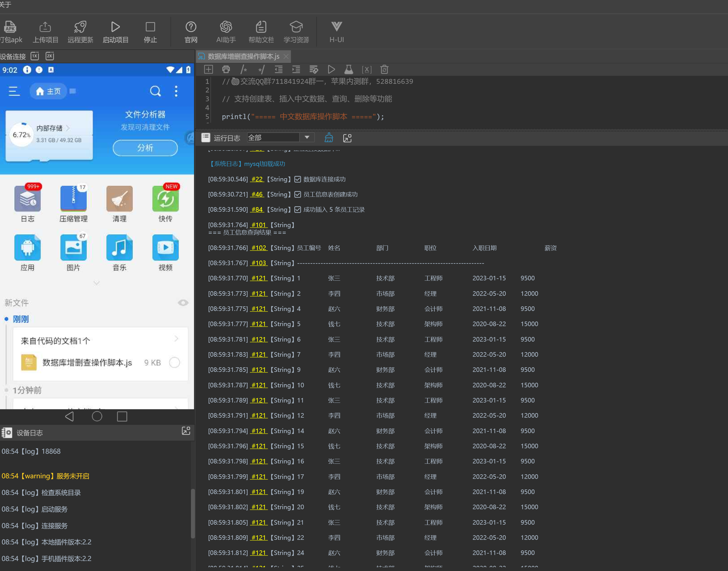Image resolution: width=728 pixels, height=571 pixels.
Task: Expand the phone app grid chevron
Action: click(x=97, y=283)
